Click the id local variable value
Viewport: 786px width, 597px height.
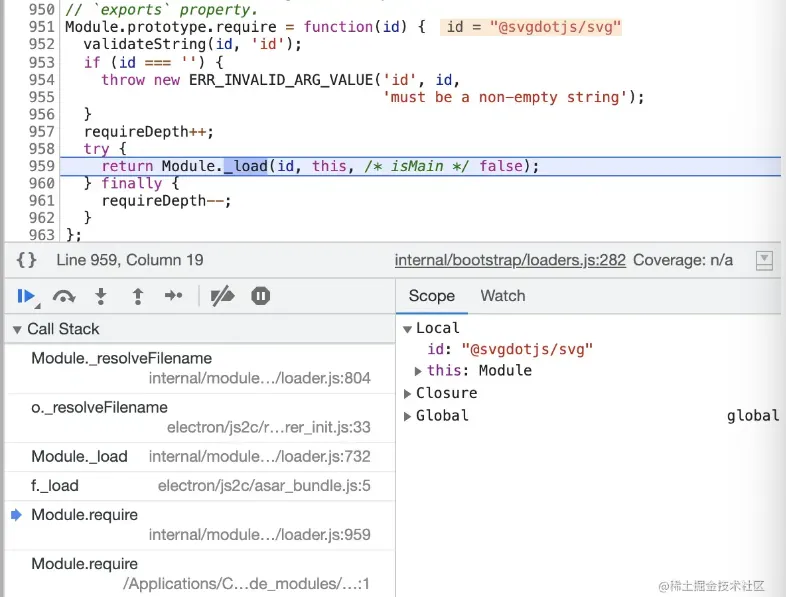pos(527,349)
